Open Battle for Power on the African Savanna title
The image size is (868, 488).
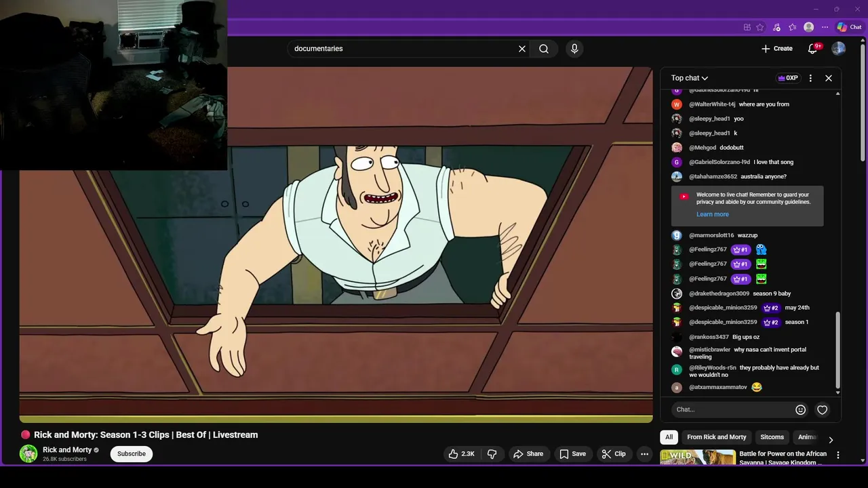click(783, 457)
